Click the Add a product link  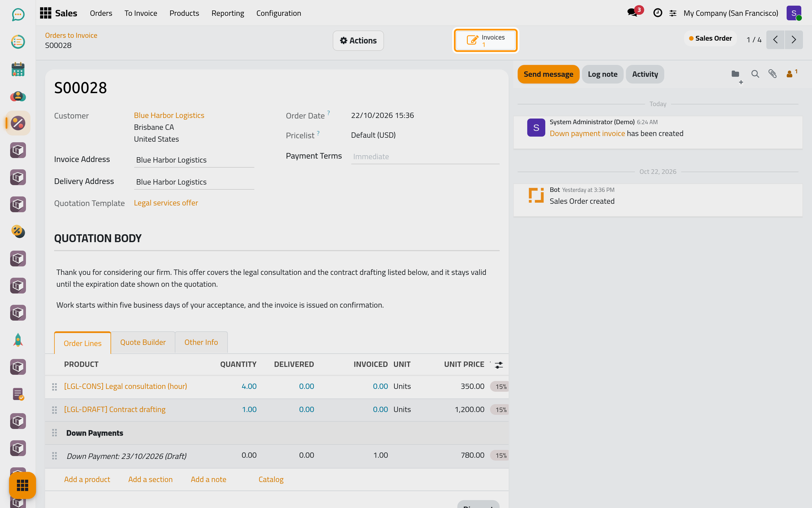point(87,479)
